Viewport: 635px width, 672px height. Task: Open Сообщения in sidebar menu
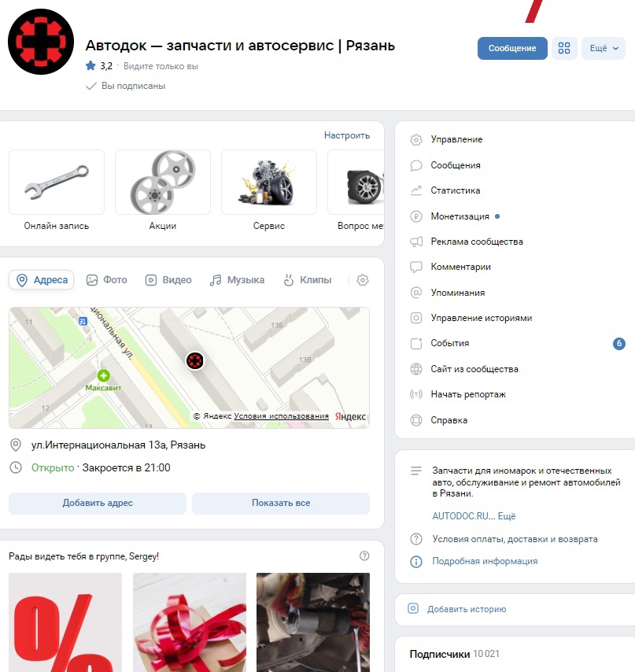456,165
